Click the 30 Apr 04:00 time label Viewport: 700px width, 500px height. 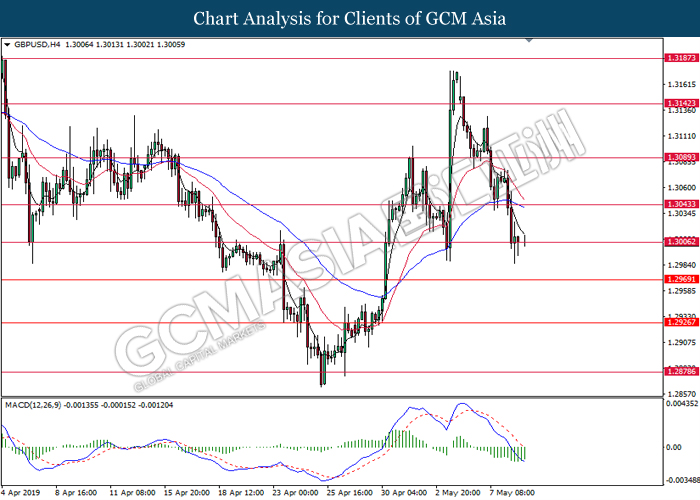click(404, 493)
